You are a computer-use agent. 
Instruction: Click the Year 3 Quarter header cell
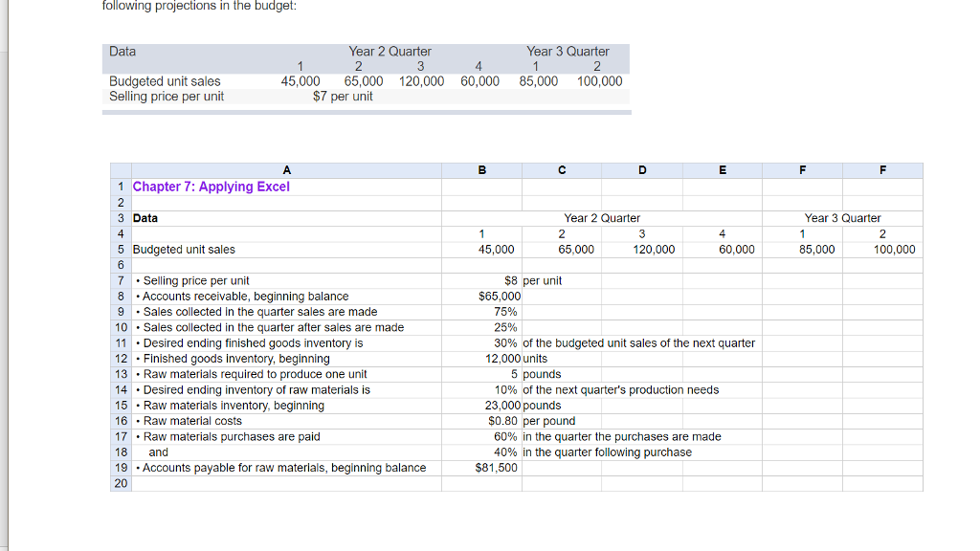click(x=841, y=217)
